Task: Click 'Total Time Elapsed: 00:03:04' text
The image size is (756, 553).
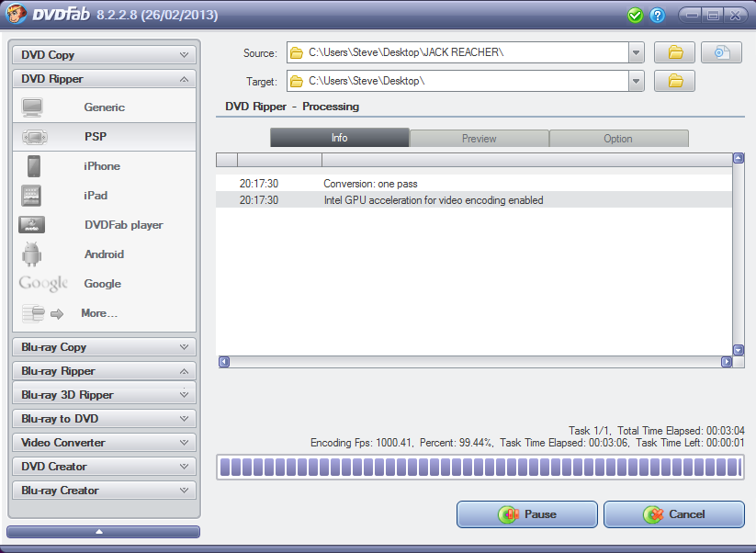Action: pyautogui.click(x=681, y=431)
